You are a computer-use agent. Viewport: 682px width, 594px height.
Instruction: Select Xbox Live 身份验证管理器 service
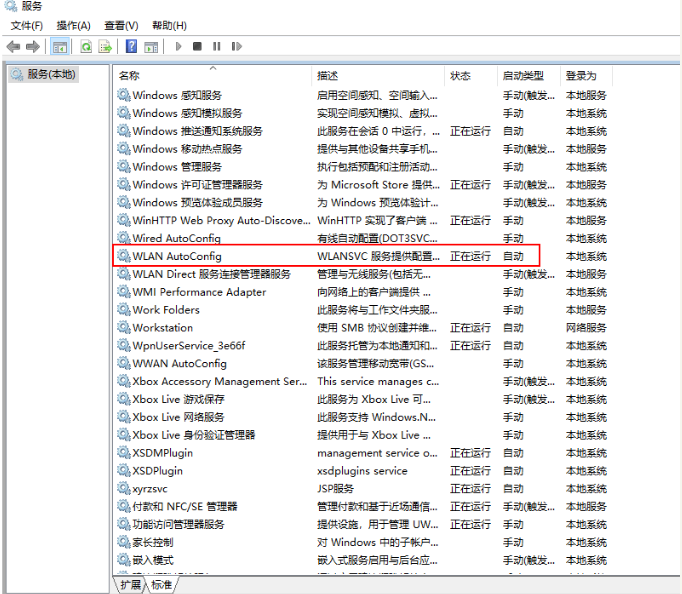[x=362, y=434]
